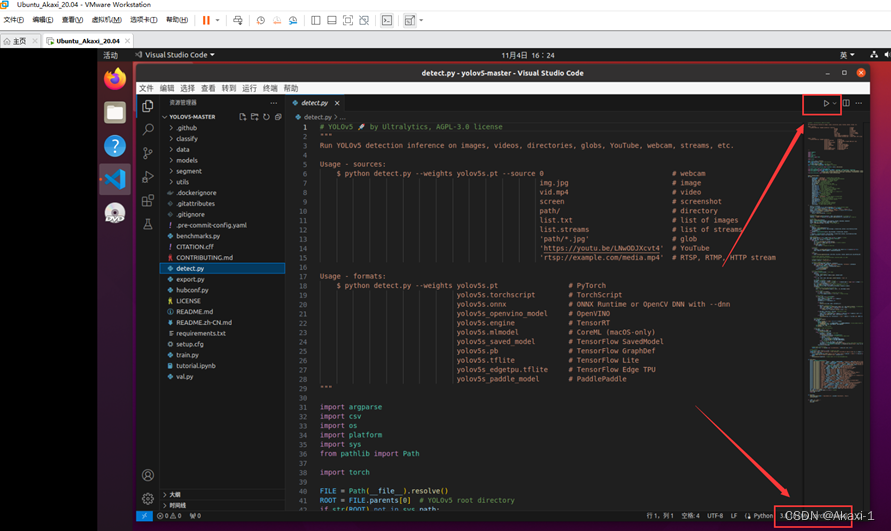Image resolution: width=891 pixels, height=531 pixels.
Task: Open the Testing flask view
Action: (148, 224)
